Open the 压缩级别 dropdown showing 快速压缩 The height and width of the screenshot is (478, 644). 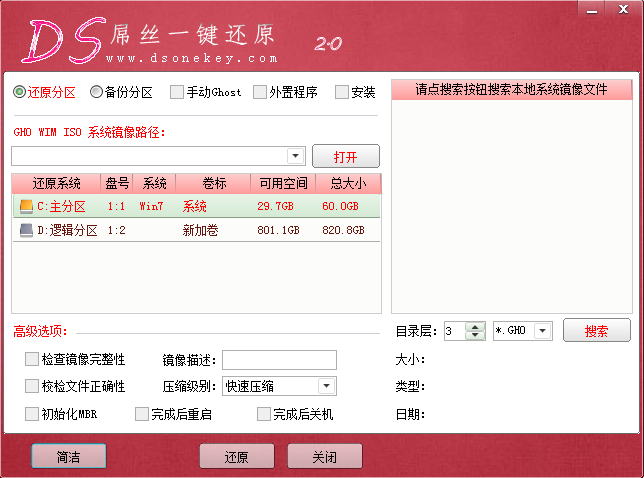[327, 386]
